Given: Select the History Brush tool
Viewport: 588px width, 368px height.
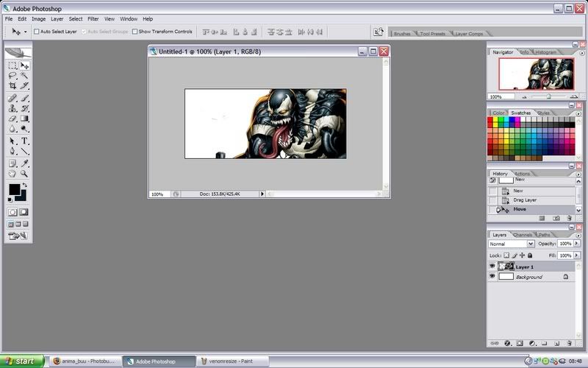Looking at the screenshot, I should [24, 108].
